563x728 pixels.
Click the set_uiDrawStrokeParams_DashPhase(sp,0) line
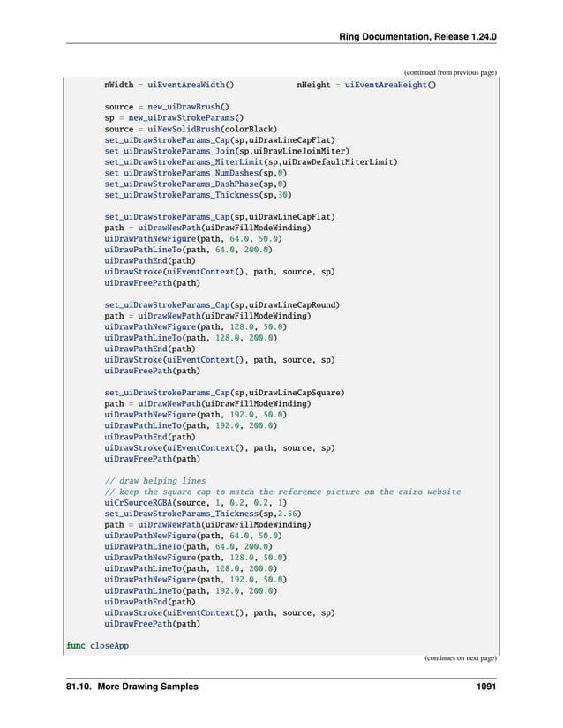[196, 184]
